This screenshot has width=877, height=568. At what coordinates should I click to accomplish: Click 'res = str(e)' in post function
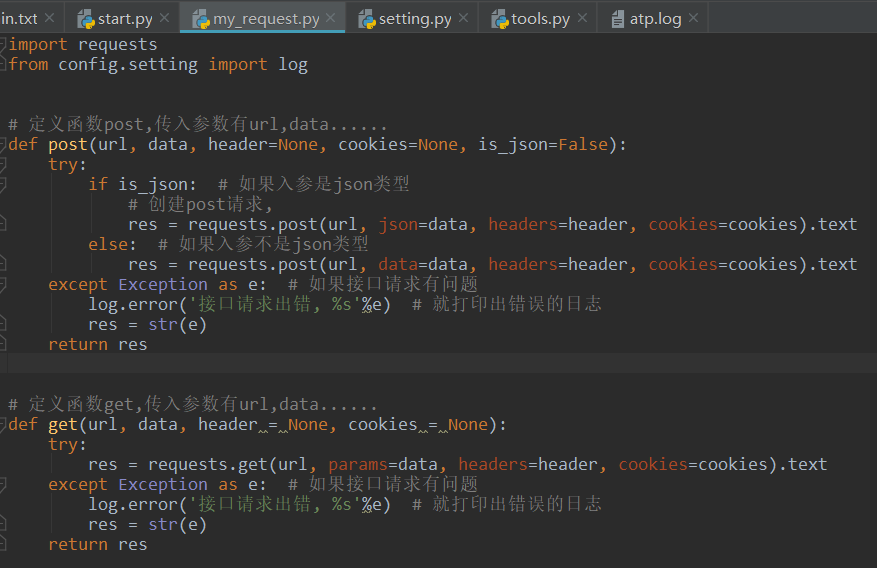[x=148, y=324]
